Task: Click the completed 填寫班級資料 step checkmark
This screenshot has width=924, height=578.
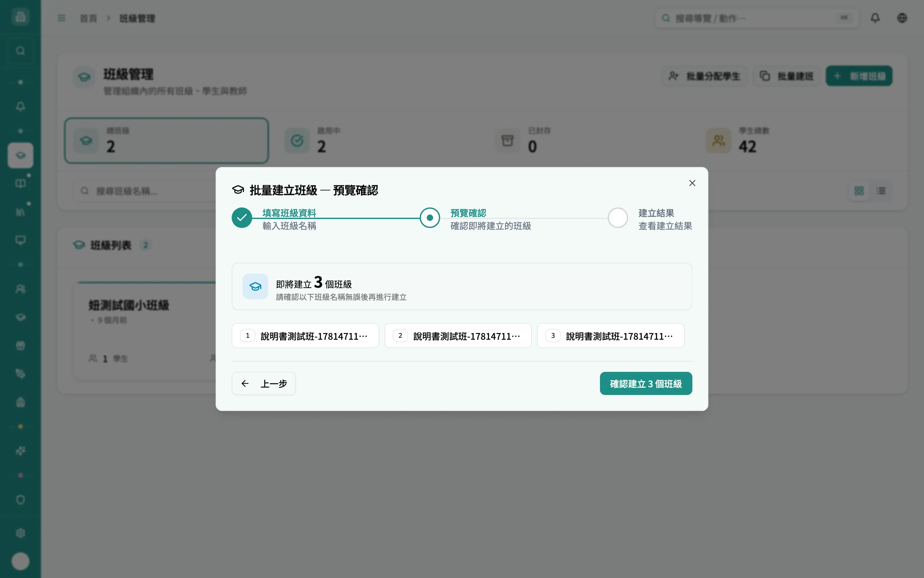Action: coord(242,218)
